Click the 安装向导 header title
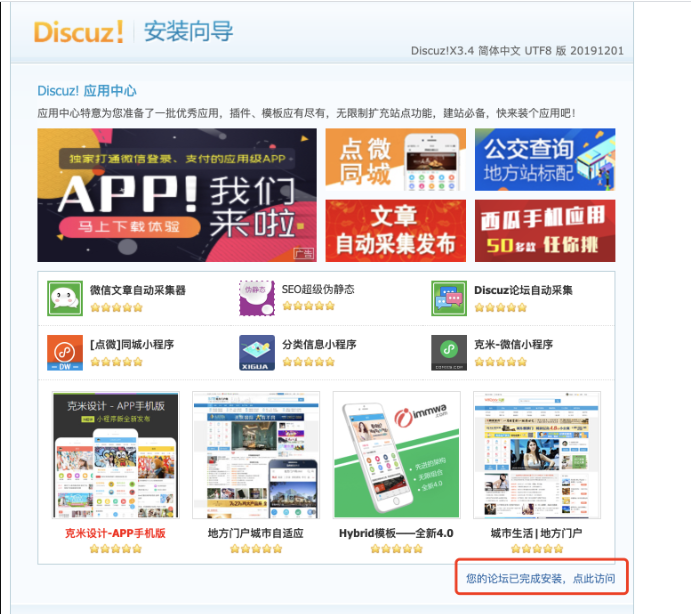691x614 pixels. (x=189, y=32)
